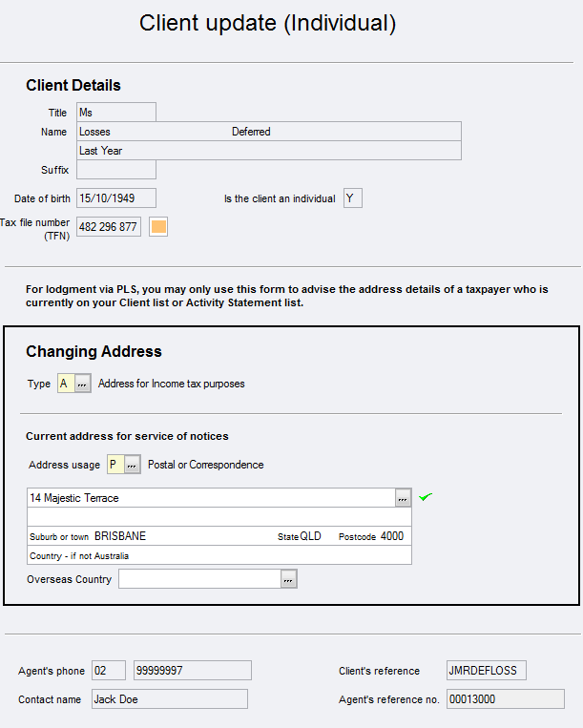Select the empty second address line
Image resolution: width=583 pixels, height=728 pixels.
pos(219,517)
